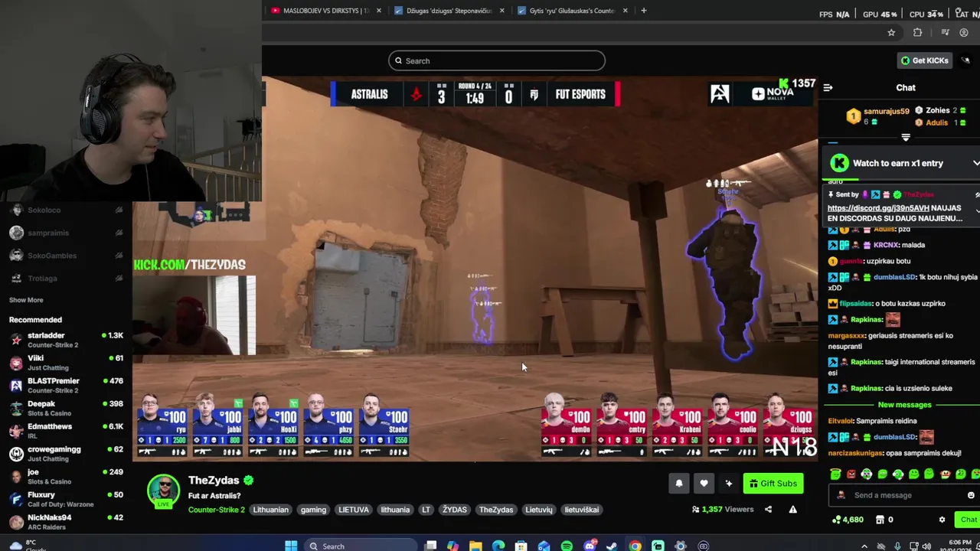Open recommended channel Viiki
The height and width of the screenshot is (551, 980).
click(67, 363)
